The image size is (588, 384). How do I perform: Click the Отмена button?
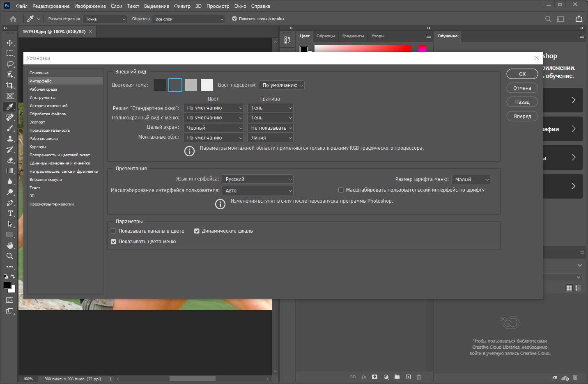(x=522, y=88)
